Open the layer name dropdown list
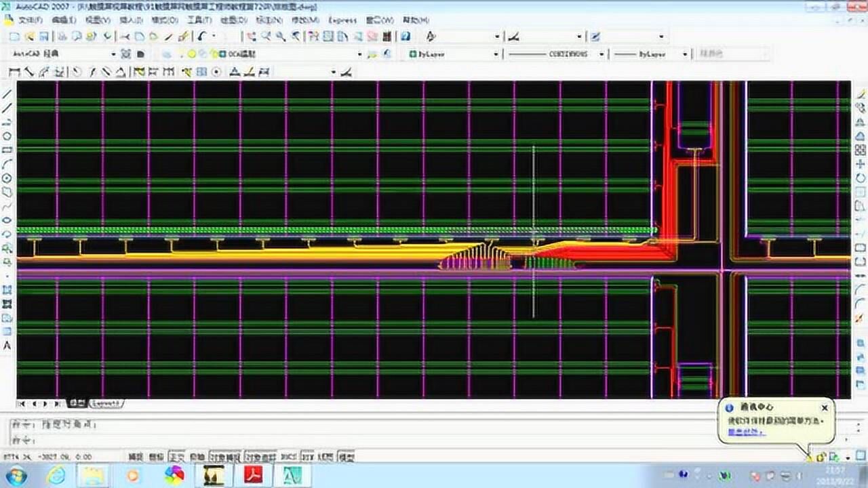Image resolution: width=868 pixels, height=488 pixels. [360, 54]
